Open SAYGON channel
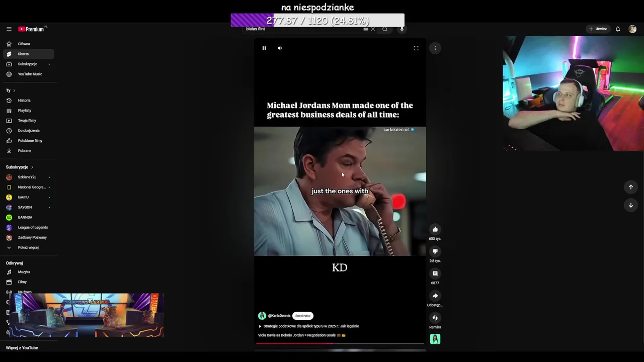 [x=28, y=207]
